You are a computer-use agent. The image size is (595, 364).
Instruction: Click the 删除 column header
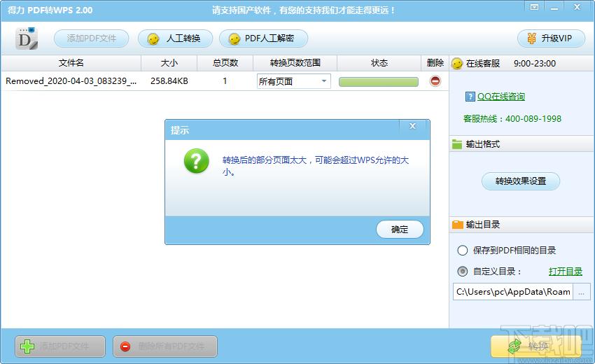pyautogui.click(x=435, y=63)
